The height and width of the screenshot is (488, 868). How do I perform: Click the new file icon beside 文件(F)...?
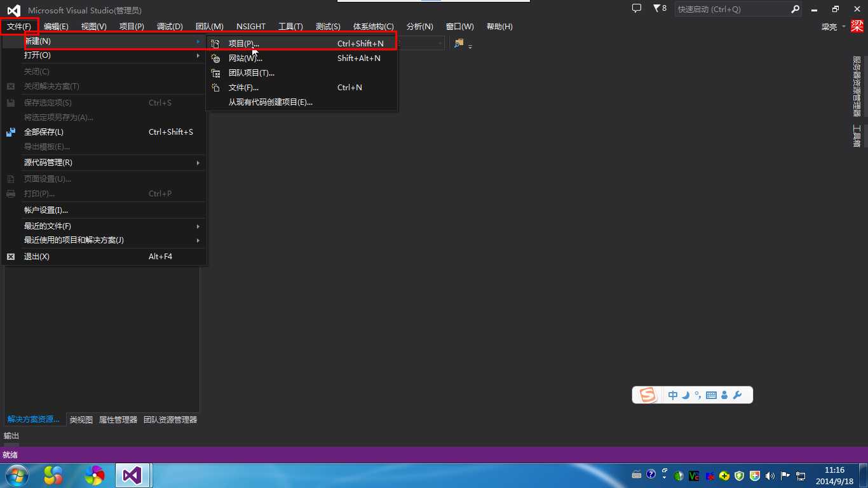215,88
